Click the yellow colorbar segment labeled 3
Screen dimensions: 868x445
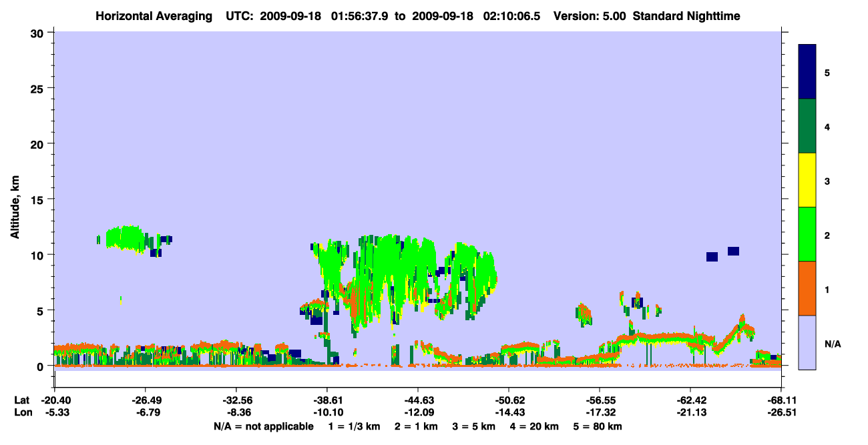coord(807,180)
